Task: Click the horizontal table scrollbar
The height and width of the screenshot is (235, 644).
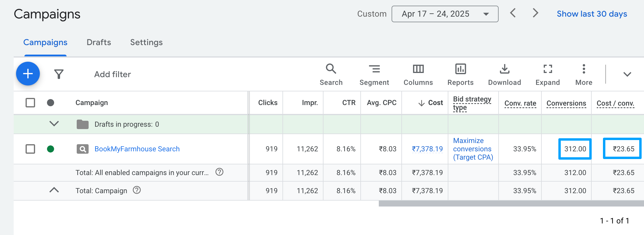Action: point(511,204)
